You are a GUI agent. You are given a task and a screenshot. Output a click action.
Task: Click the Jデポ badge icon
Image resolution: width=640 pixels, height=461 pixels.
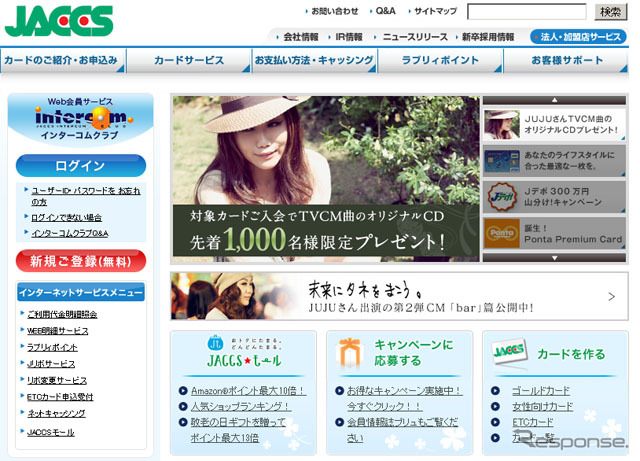[x=502, y=197]
